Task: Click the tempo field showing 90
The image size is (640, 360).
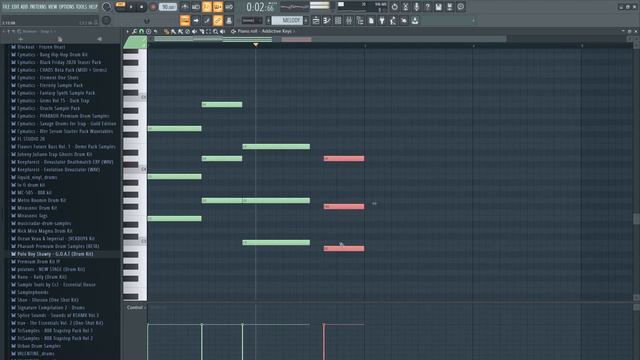Action: [167, 7]
